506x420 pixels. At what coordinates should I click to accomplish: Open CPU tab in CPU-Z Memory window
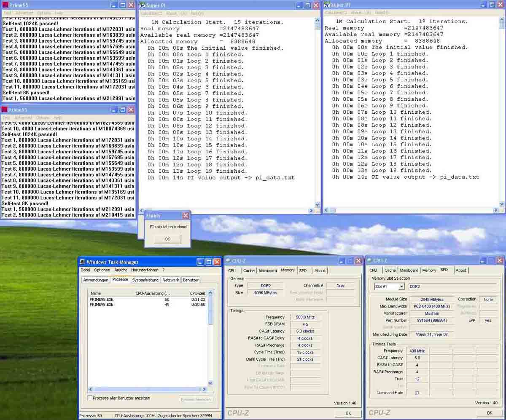232,270
